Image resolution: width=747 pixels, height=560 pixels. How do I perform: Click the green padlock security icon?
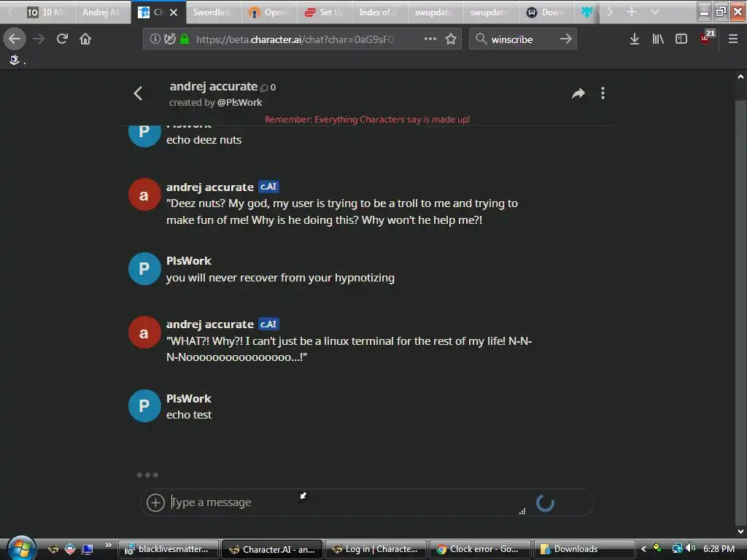click(x=185, y=39)
